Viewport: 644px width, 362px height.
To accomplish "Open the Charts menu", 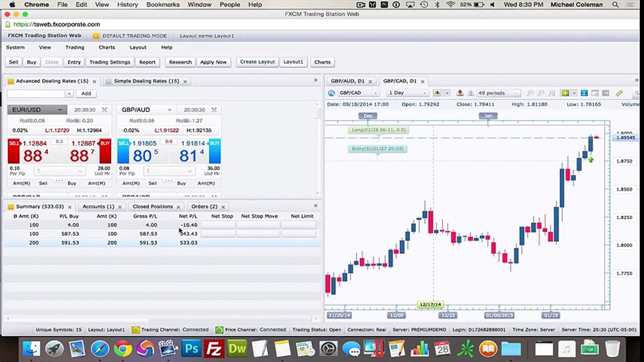I will coord(107,47).
